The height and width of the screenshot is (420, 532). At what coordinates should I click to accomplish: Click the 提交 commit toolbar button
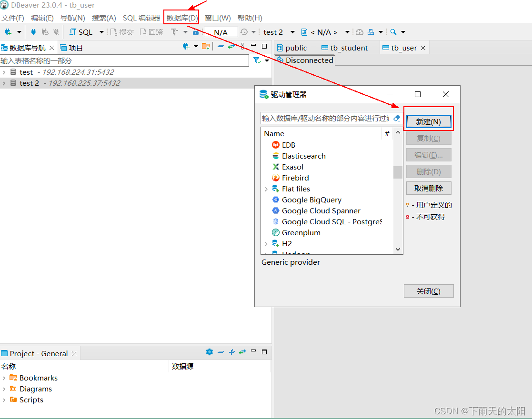pyautogui.click(x=122, y=32)
